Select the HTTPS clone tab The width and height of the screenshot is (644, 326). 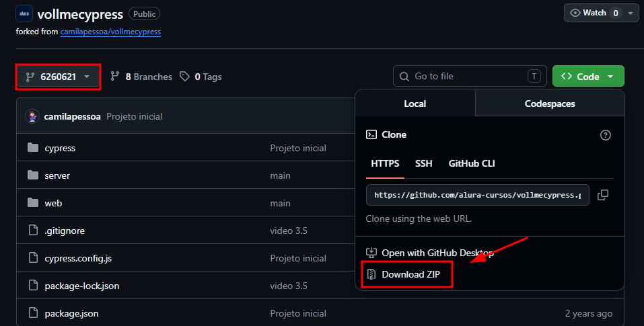385,163
